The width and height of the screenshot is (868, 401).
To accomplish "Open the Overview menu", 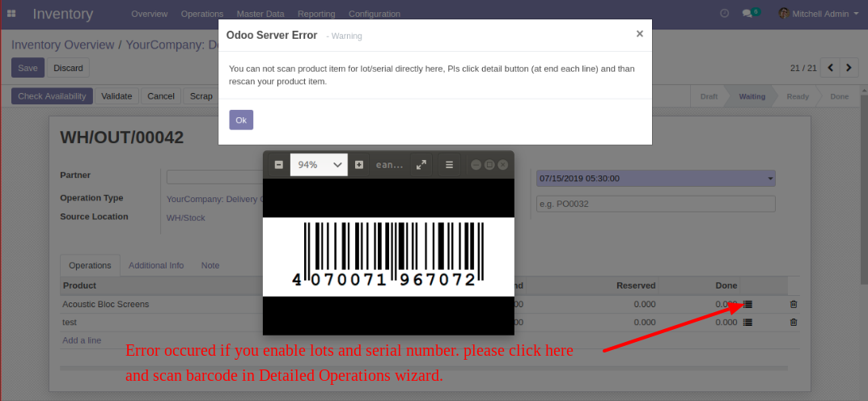I will click(150, 14).
